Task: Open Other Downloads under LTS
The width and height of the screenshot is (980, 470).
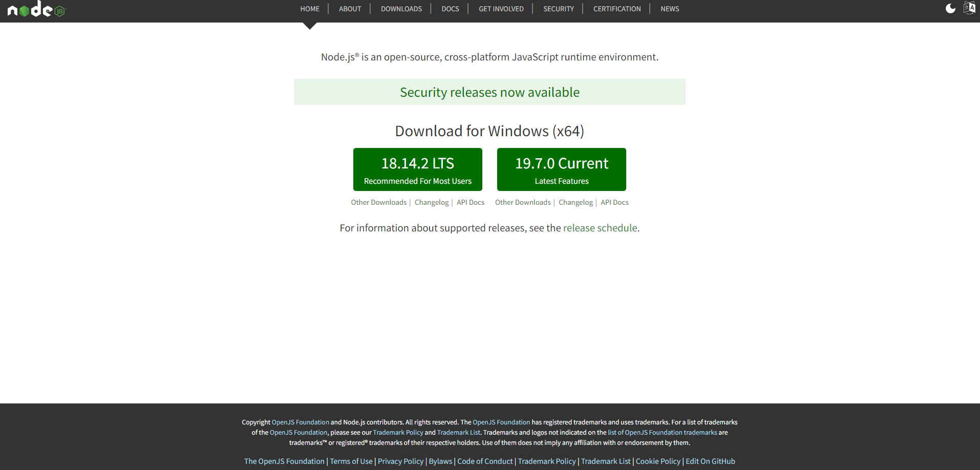Action: pos(379,202)
